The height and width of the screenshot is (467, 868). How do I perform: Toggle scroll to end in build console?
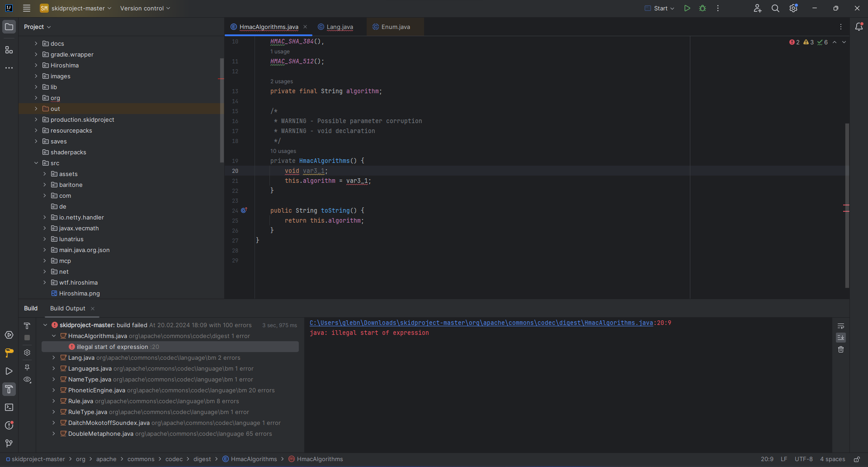(x=841, y=338)
